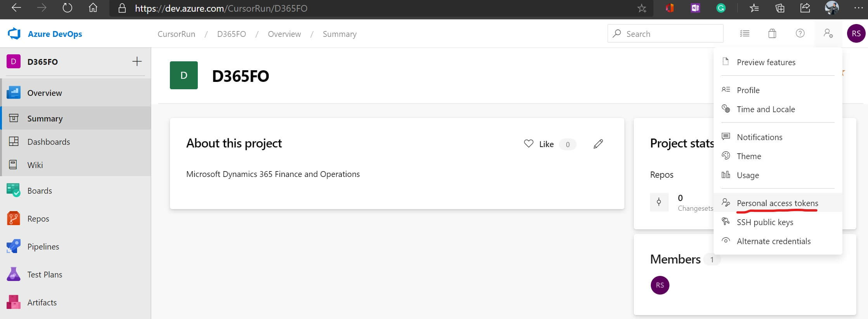Click the D365FO project avatar in sidebar
868x319 pixels.
point(14,61)
